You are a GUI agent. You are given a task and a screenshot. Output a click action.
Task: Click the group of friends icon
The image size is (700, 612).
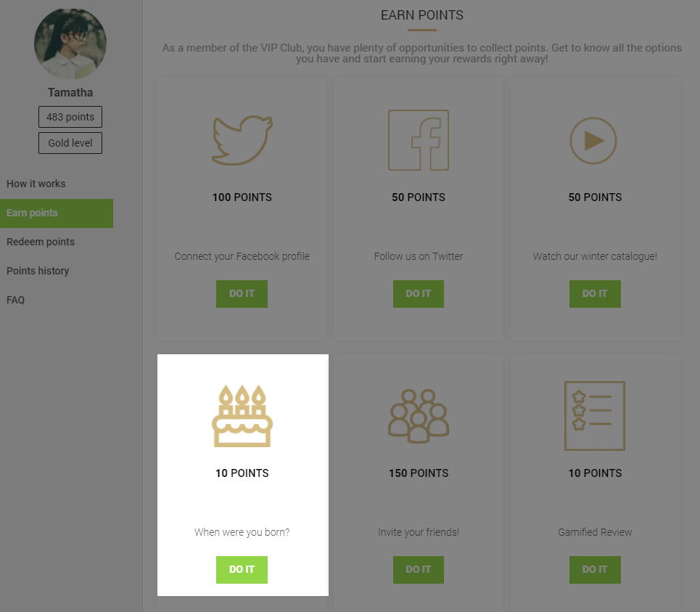[419, 416]
